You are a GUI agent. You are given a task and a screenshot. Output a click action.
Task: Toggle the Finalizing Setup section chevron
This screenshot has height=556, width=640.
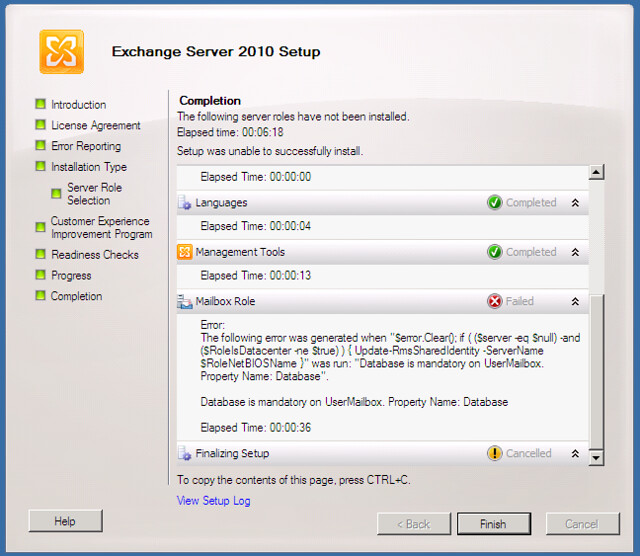(x=575, y=453)
